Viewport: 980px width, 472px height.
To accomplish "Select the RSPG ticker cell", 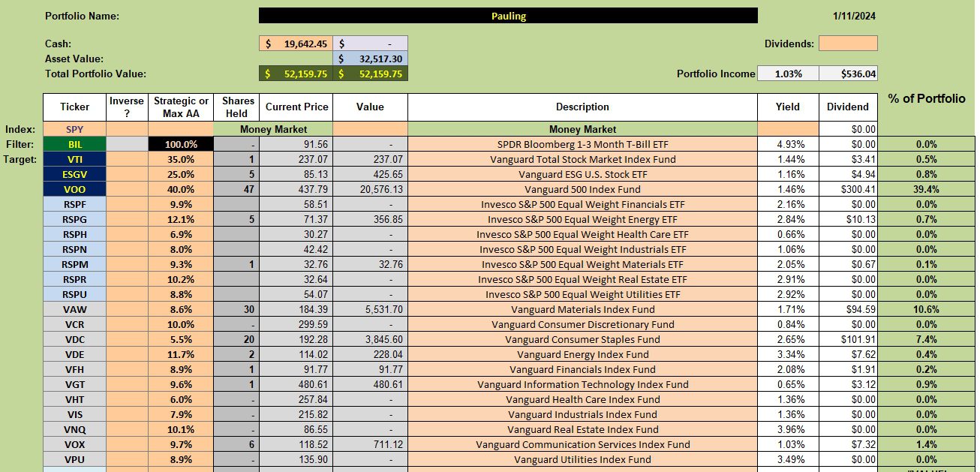I will click(74, 219).
